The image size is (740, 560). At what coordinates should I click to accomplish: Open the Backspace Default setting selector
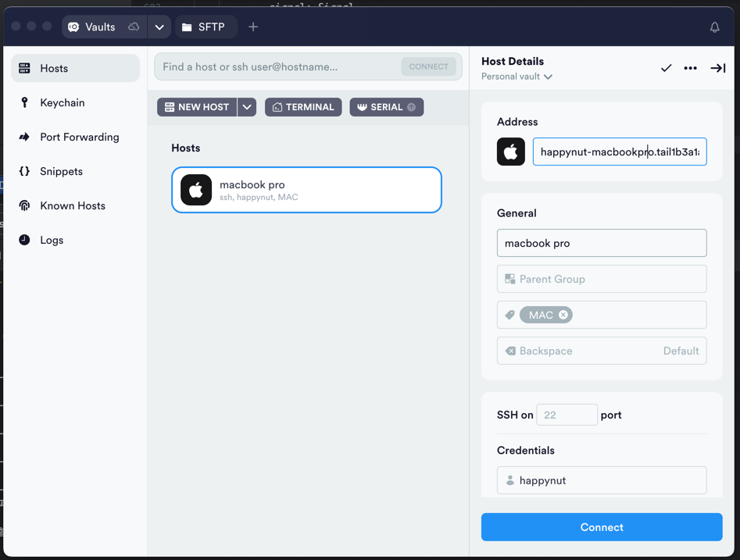click(602, 351)
